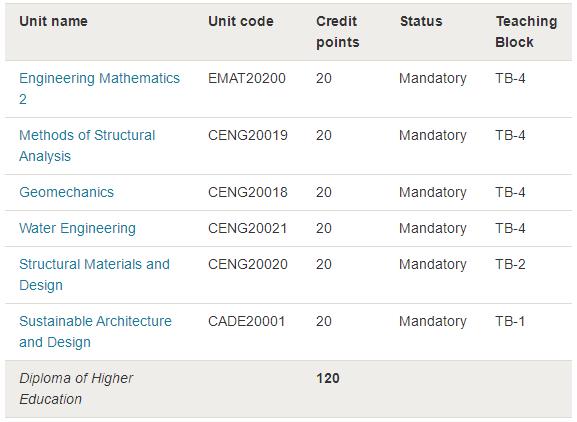Open Sustainable Architecture and Design link
This screenshot has width=577, height=422.
pos(95,331)
